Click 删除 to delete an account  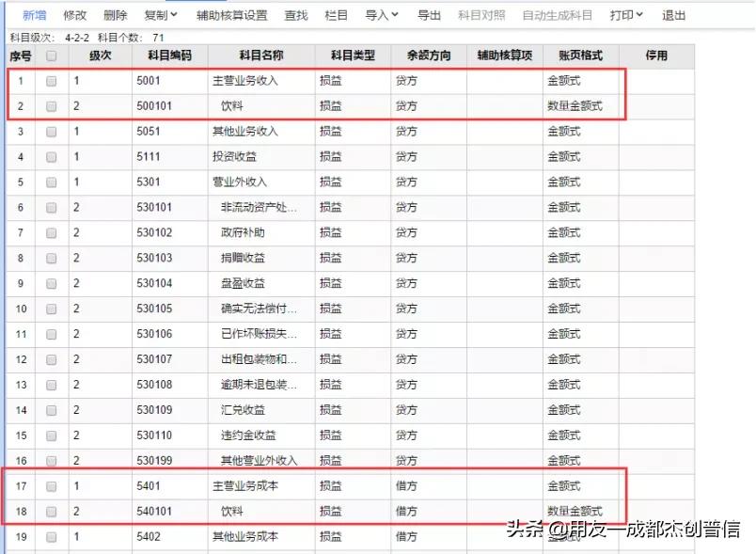click(x=116, y=14)
